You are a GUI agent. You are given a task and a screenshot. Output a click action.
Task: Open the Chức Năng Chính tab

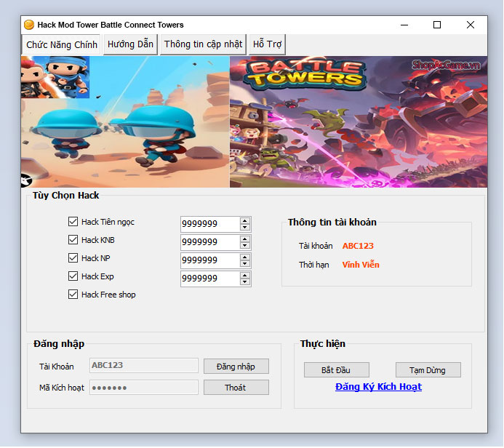[61, 44]
